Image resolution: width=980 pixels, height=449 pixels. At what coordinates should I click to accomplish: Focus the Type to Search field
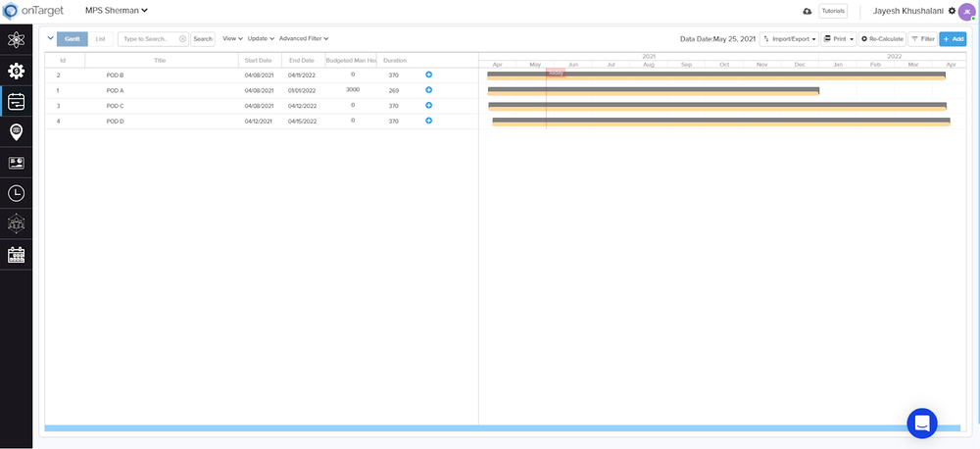153,39
